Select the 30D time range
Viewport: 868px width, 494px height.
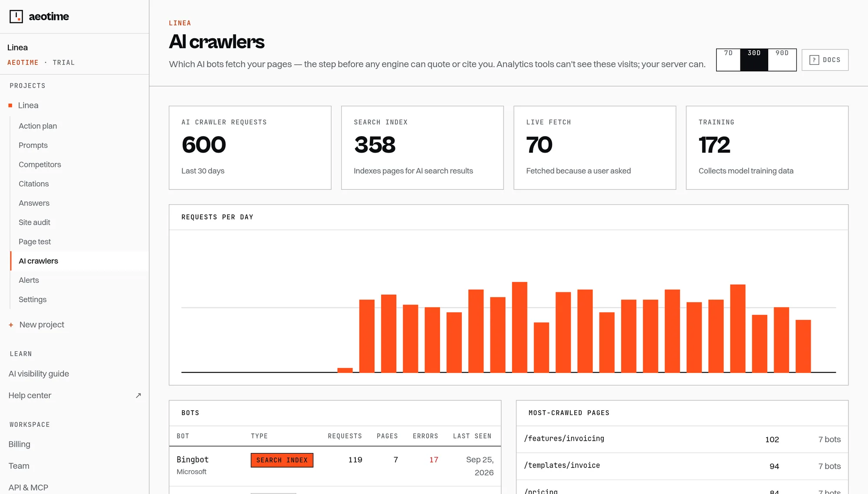coord(754,60)
